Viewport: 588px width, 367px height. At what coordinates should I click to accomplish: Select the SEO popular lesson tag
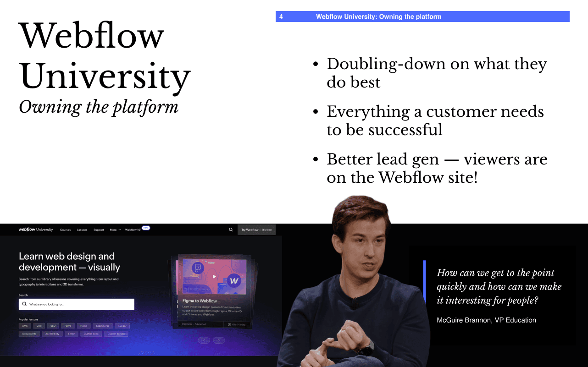point(53,326)
